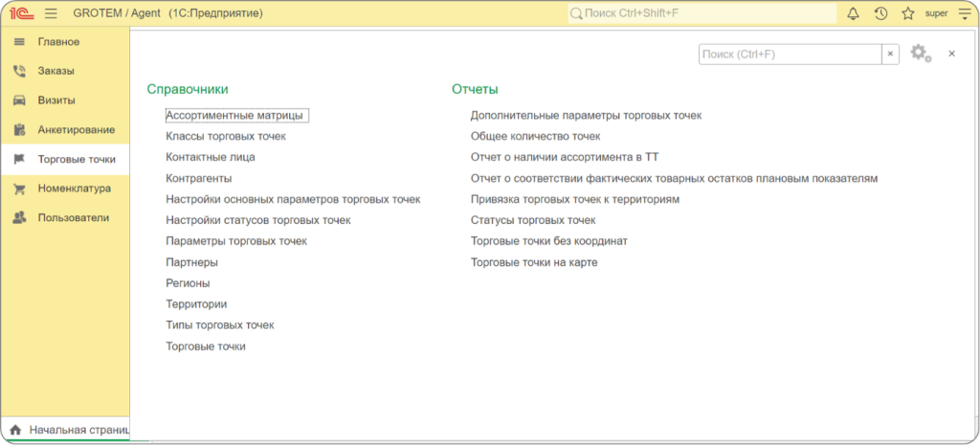Click Торговые точки flag icon

point(19,159)
